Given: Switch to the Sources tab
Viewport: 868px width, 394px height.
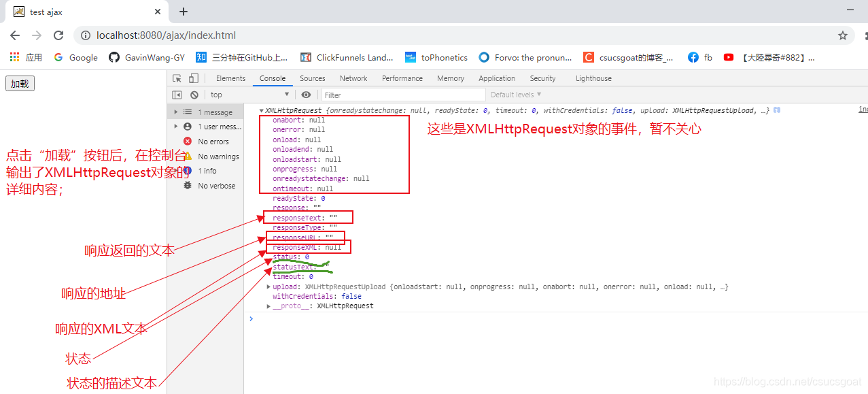Looking at the screenshot, I should tap(313, 78).
